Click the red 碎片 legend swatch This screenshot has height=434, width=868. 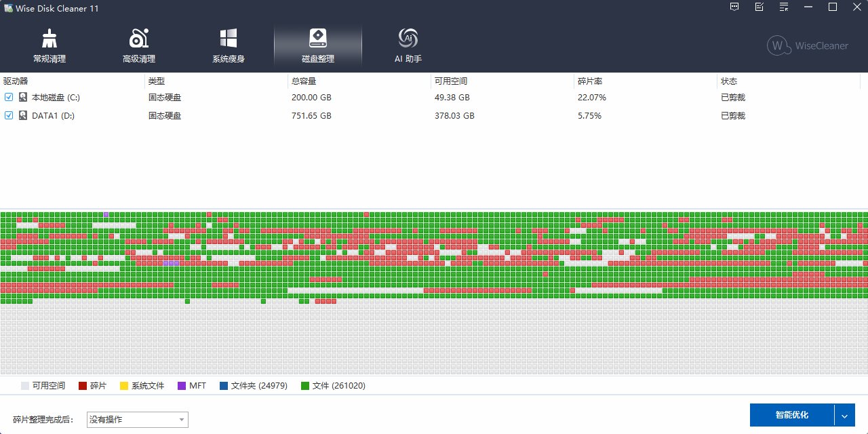point(83,386)
